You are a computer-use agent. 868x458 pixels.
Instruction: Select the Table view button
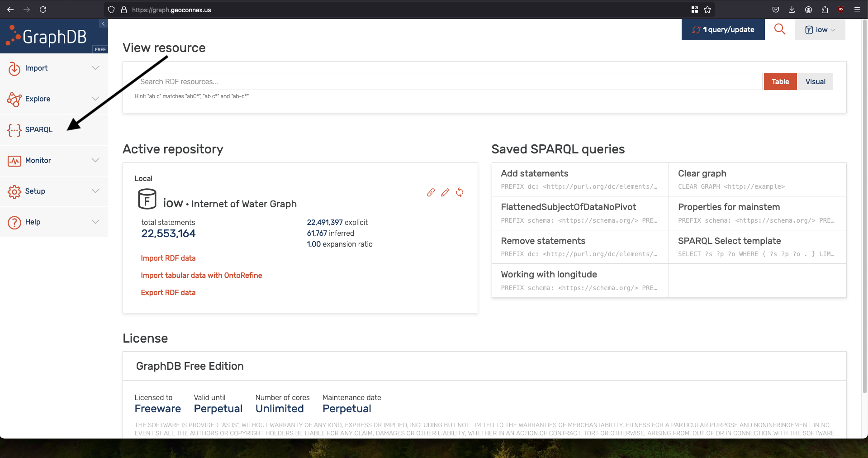pos(780,81)
